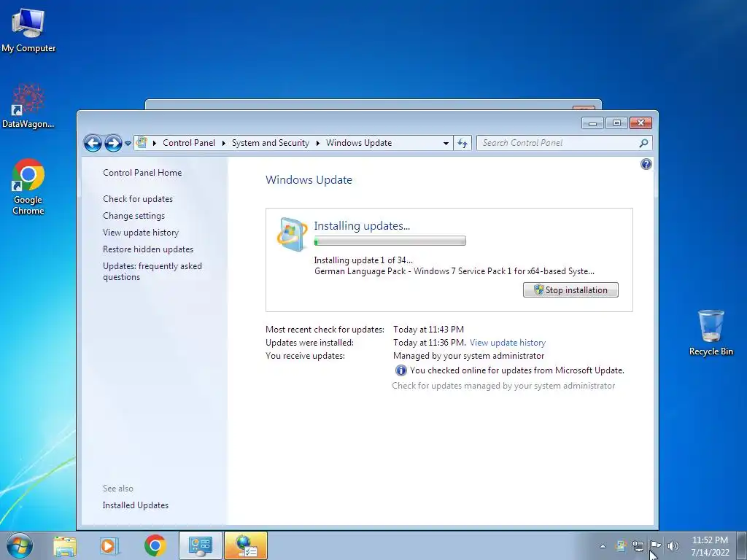
Task: Open Action Center flag icon
Action: (x=656, y=546)
